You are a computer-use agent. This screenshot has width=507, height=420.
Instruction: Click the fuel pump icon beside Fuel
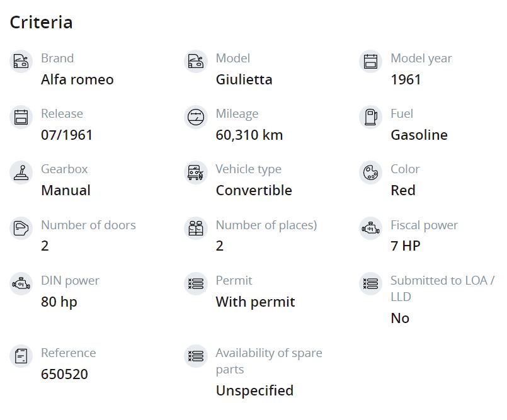click(x=370, y=117)
